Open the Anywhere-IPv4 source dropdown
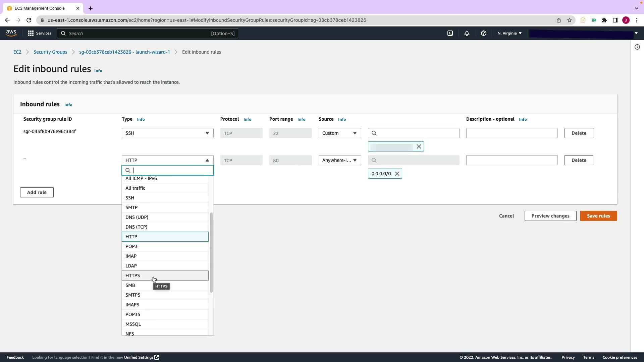Viewport: 644px width, 362px height. (339, 160)
